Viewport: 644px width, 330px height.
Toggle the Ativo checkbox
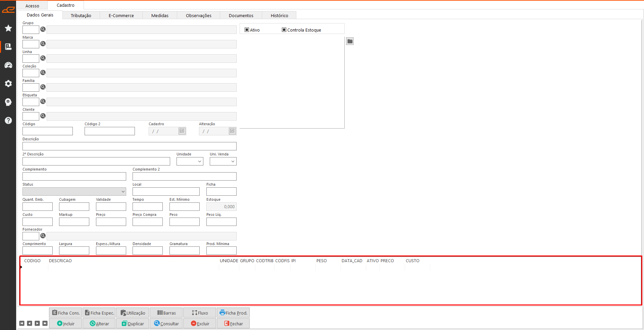(247, 30)
